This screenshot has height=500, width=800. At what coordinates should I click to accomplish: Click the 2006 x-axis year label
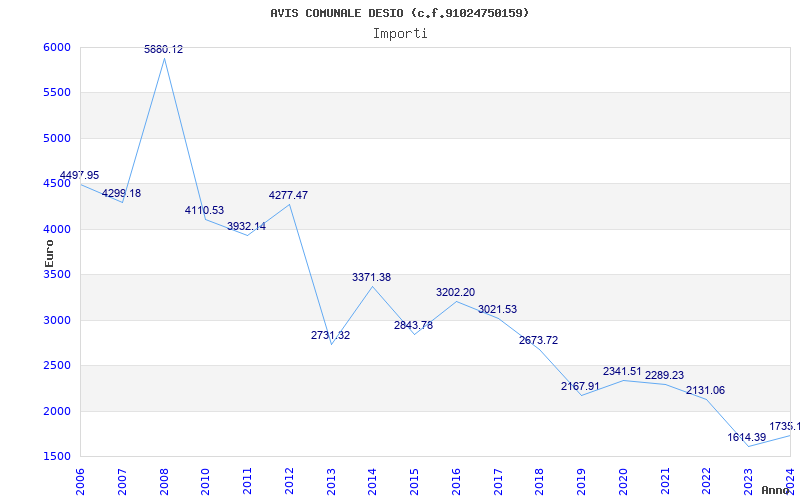pos(80,481)
